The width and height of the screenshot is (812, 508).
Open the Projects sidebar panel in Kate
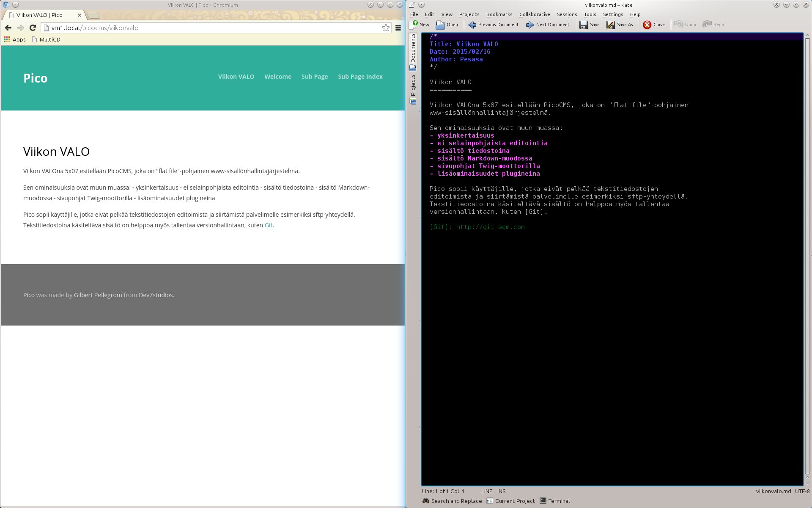pos(413,89)
